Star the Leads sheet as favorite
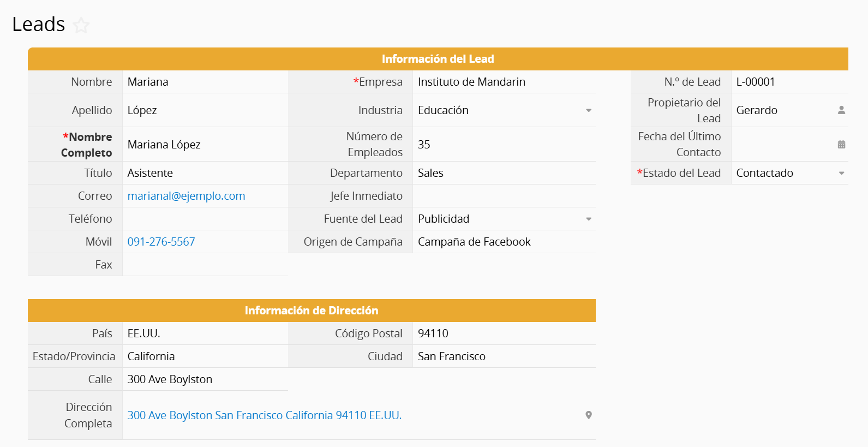Image resolution: width=868 pixels, height=447 pixels. pos(81,25)
